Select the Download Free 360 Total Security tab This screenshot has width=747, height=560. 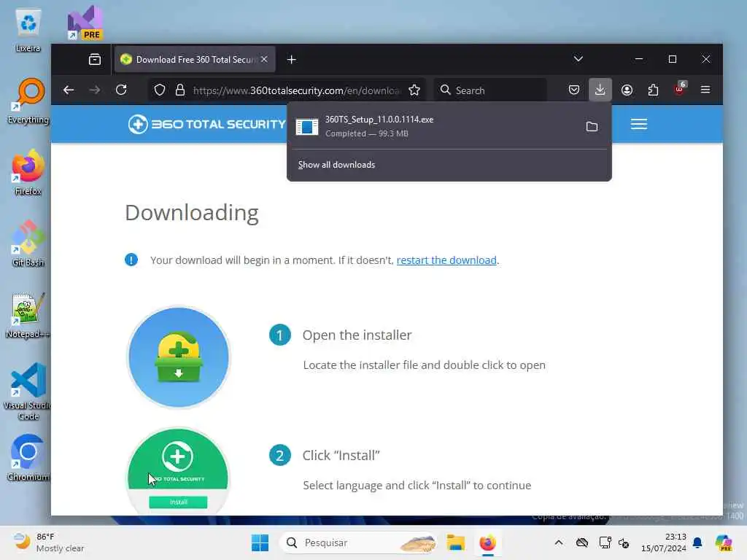[x=194, y=60]
